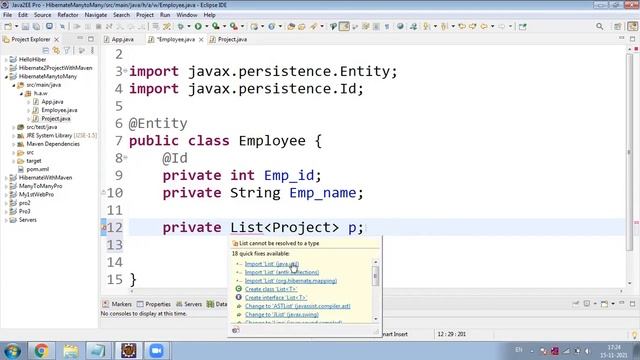Click the External Tools run icon

click(234, 27)
